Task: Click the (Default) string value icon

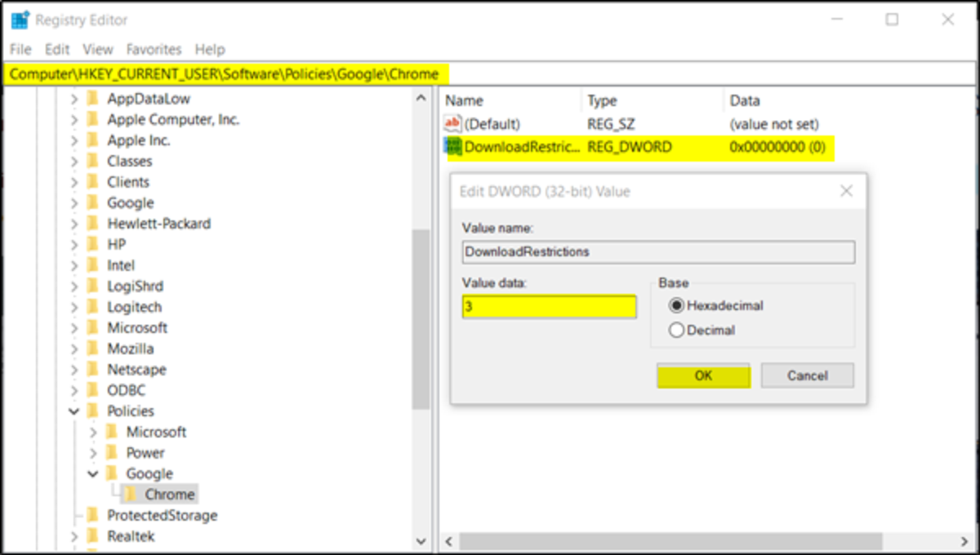Action: coord(452,124)
